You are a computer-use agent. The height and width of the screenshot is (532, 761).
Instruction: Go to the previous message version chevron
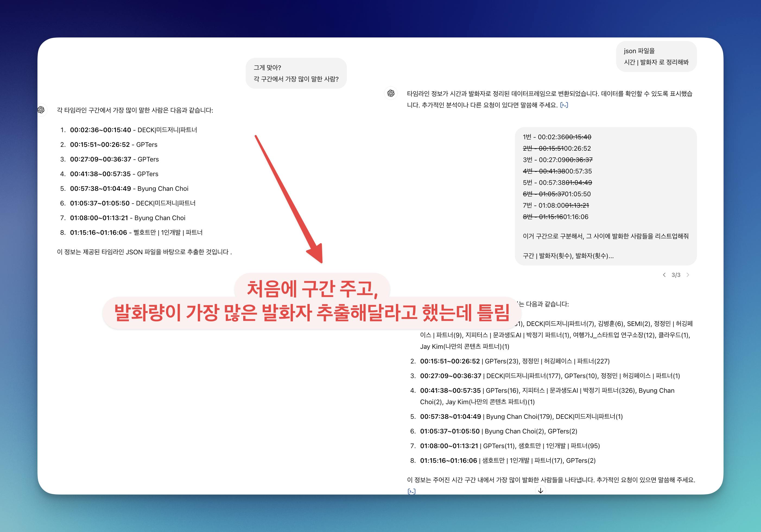click(x=664, y=275)
